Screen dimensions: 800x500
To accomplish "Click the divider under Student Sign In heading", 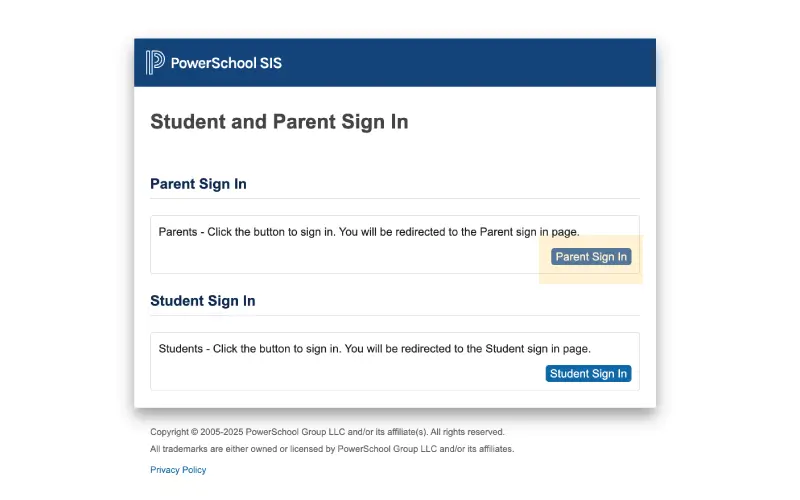I will click(x=395, y=315).
